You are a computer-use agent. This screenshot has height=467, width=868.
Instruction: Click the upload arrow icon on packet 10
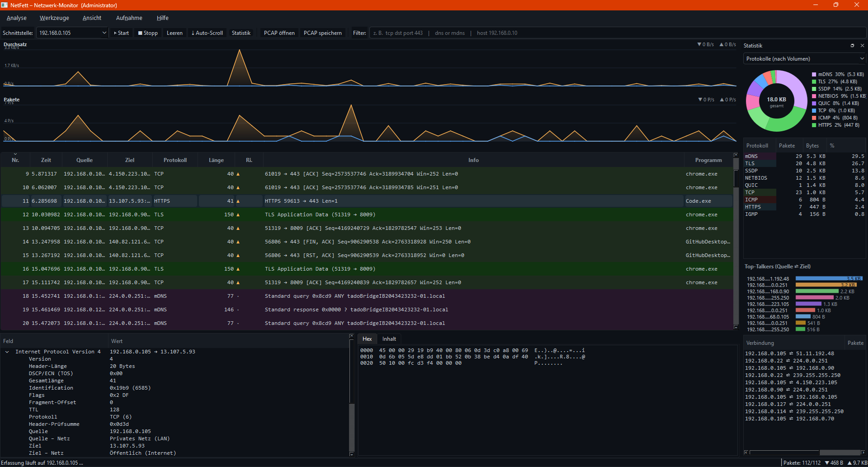[238, 187]
